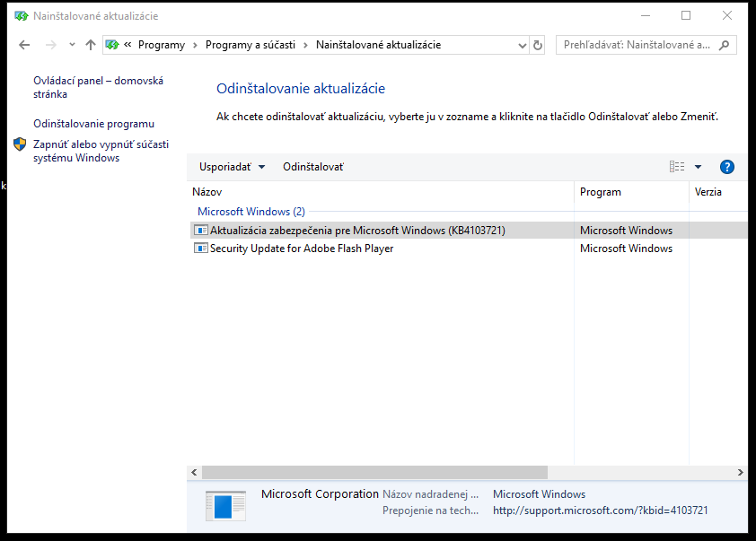Click the support.microsoft.com kbid=4103721 link
756x541 pixels.
[x=601, y=510]
